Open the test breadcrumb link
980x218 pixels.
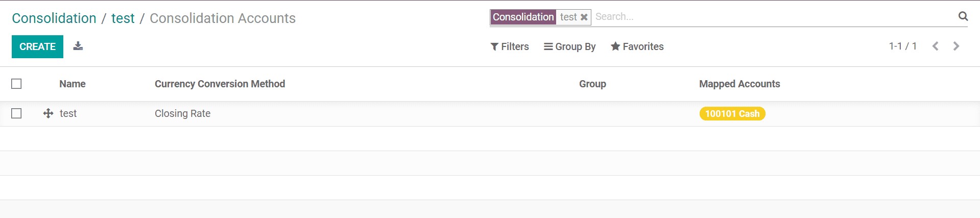123,18
